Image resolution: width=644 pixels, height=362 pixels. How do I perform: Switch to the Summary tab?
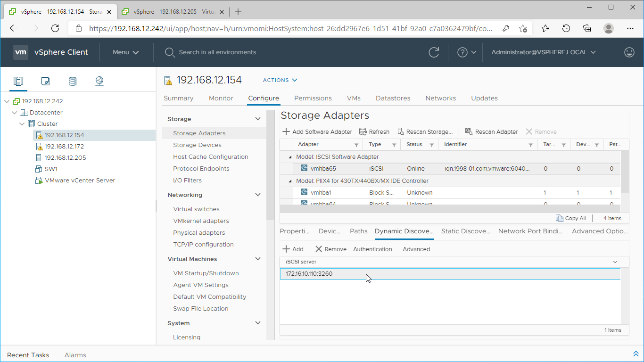click(x=178, y=99)
